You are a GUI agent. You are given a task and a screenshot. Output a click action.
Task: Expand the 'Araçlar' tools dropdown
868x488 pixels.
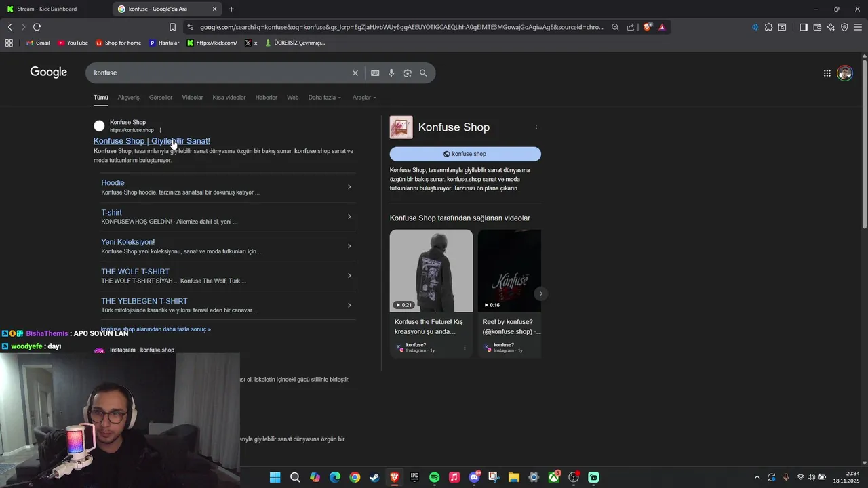[x=364, y=98]
